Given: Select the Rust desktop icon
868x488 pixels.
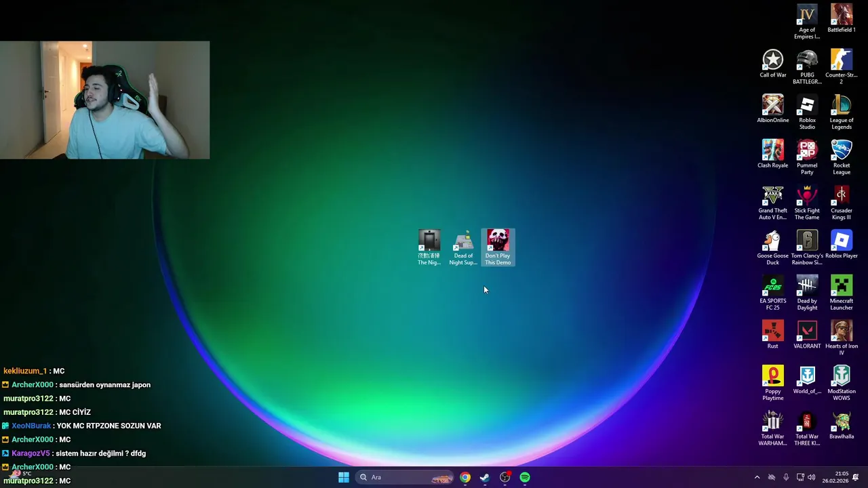Looking at the screenshot, I should tap(772, 335).
